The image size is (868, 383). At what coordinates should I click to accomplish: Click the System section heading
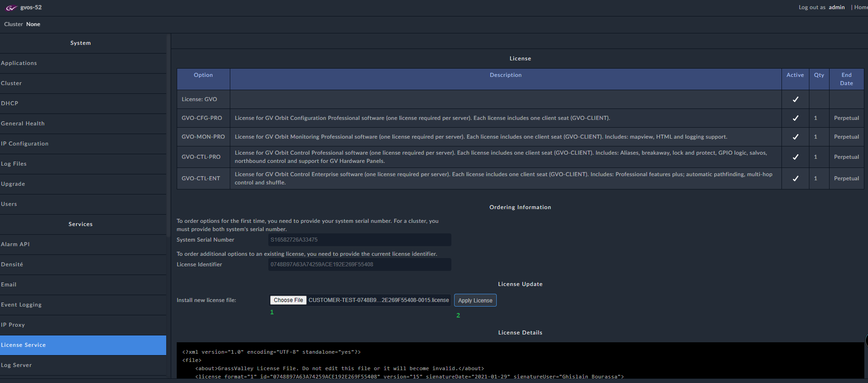81,43
